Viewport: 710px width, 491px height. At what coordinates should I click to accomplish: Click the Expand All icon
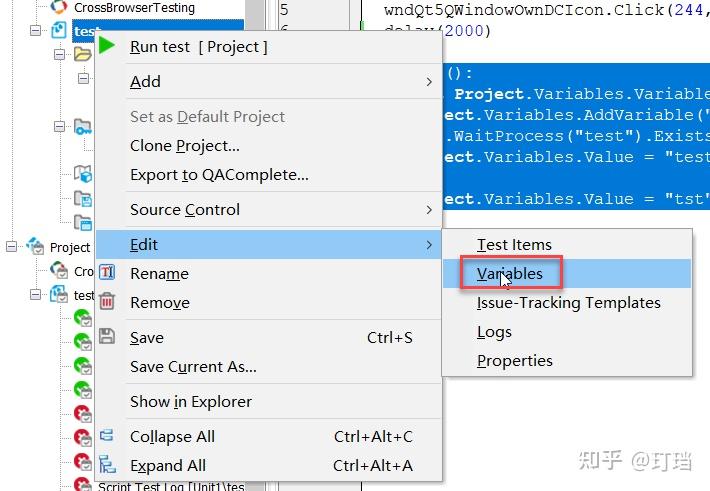click(108, 465)
